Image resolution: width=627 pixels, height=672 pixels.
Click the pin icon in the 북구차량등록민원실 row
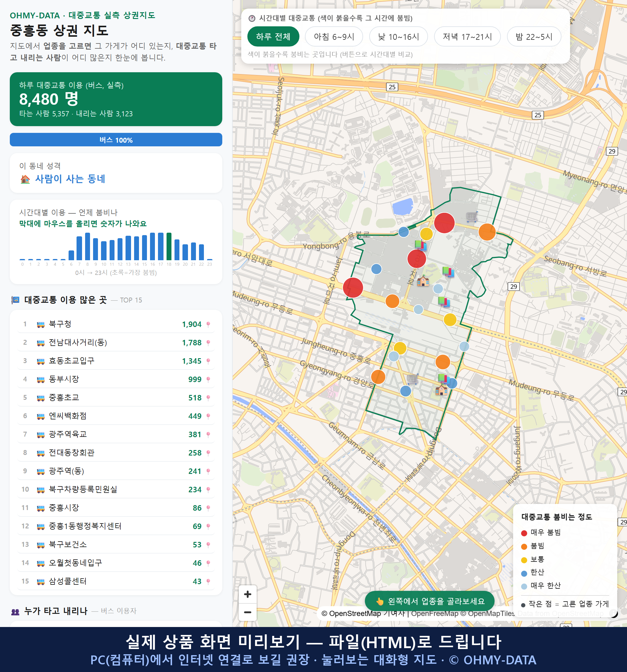(208, 490)
